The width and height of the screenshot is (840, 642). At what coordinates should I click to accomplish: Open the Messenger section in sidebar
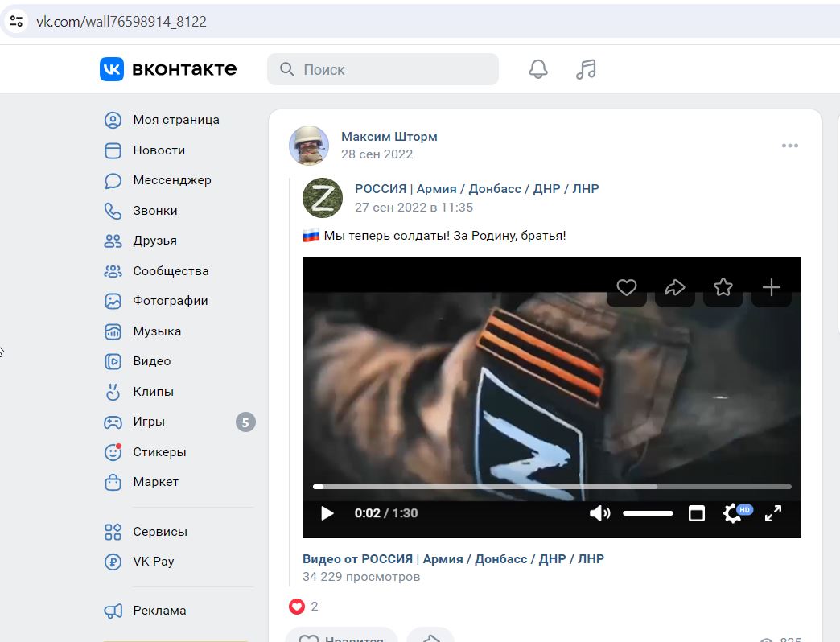pyautogui.click(x=171, y=180)
